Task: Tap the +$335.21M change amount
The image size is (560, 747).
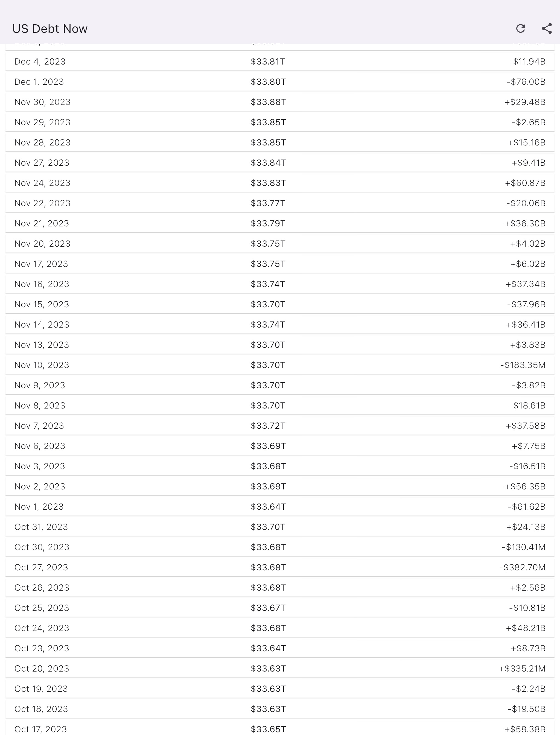Action: tap(522, 668)
